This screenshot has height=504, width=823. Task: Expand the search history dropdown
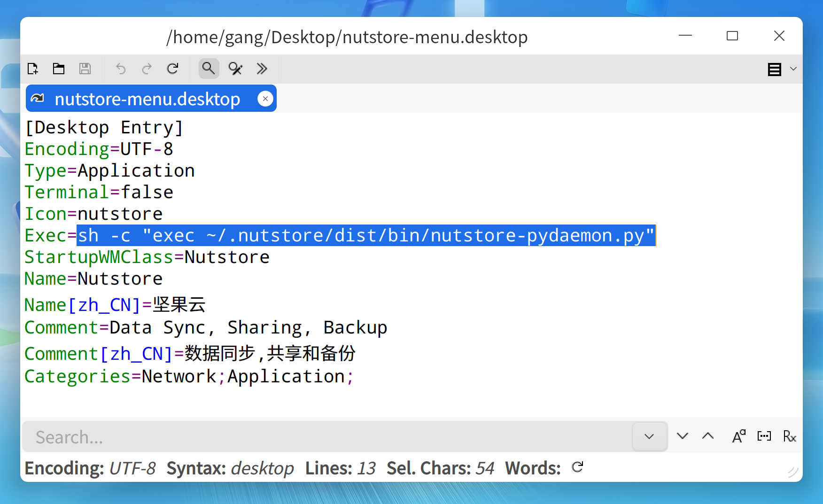click(x=649, y=436)
